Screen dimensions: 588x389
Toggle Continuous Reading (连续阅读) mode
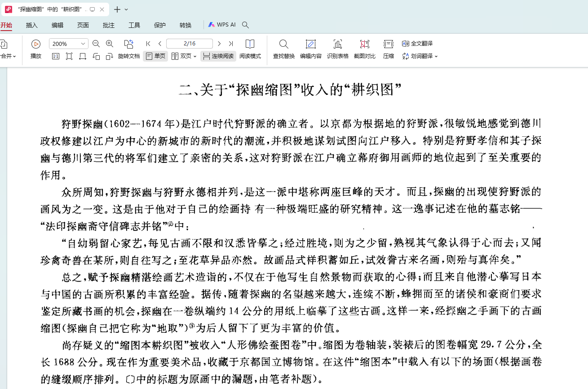pos(218,56)
